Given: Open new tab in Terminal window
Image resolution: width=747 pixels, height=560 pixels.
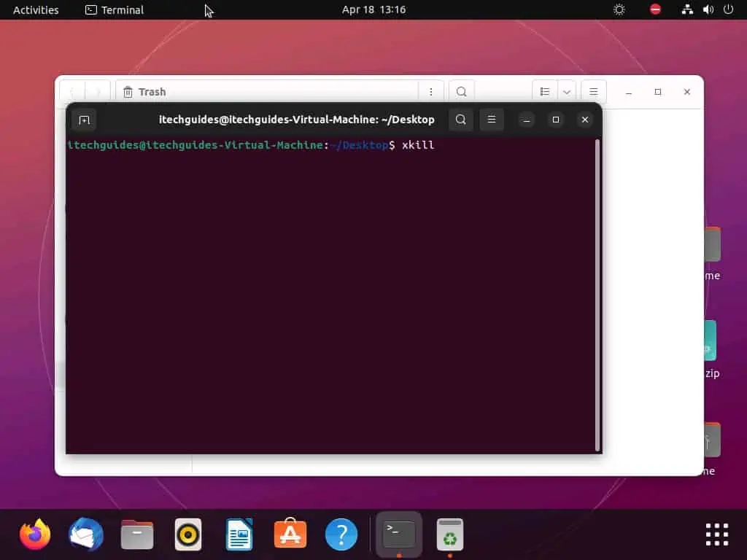Looking at the screenshot, I should click(x=85, y=120).
